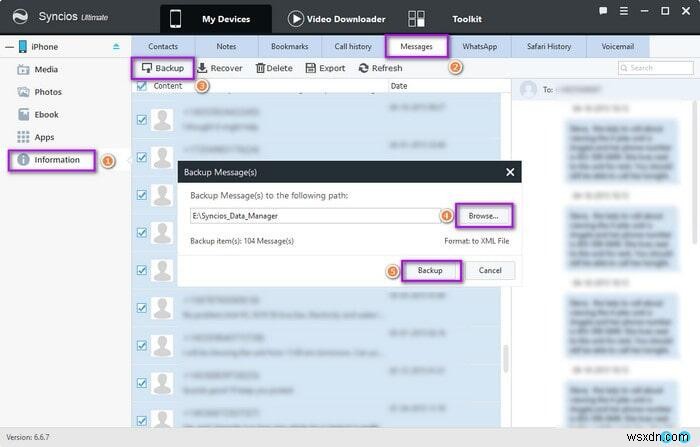Viewport: 700px width, 447px height.
Task: Click the Recover toolbar icon
Action: 202,68
